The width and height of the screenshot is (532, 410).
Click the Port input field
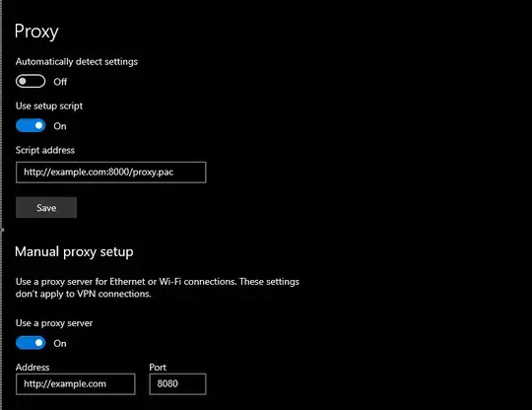click(177, 383)
